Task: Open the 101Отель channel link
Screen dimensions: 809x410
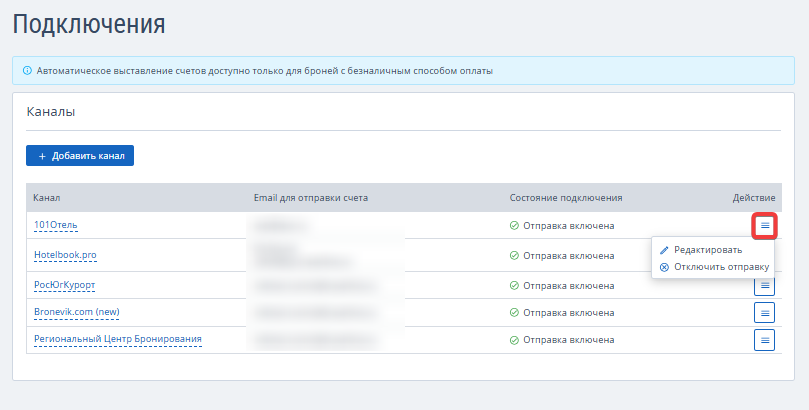Action: (55, 226)
